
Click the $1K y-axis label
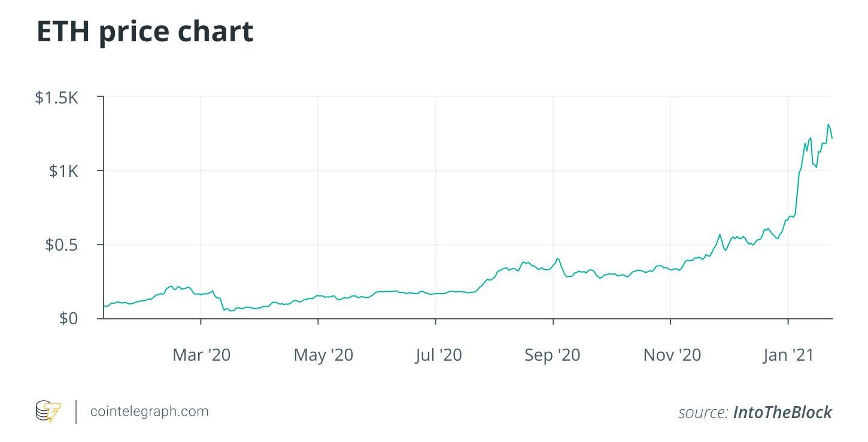63,172
